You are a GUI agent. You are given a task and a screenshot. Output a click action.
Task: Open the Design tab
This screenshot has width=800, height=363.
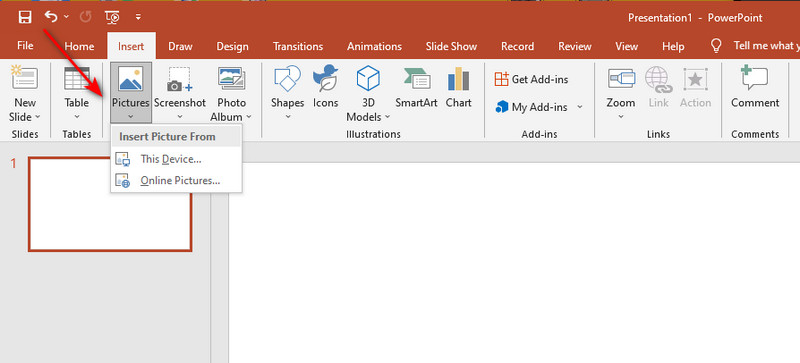(x=232, y=46)
